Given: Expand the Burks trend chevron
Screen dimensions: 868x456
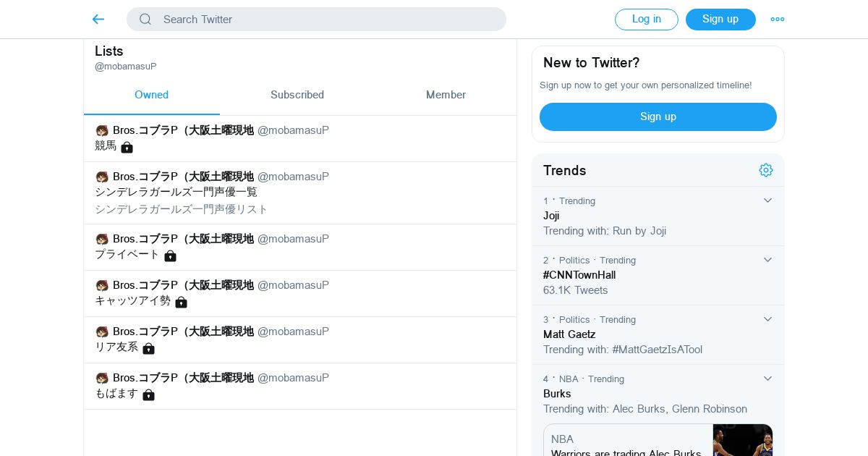Looking at the screenshot, I should coord(767,379).
